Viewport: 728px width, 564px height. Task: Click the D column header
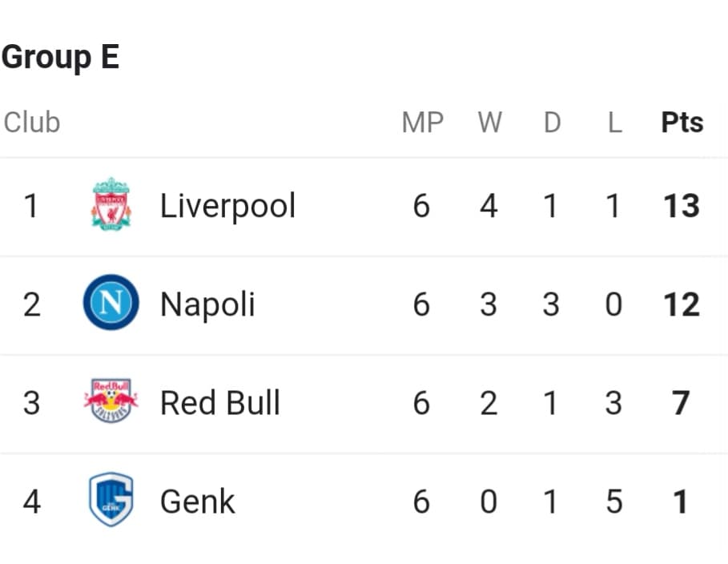click(x=552, y=123)
